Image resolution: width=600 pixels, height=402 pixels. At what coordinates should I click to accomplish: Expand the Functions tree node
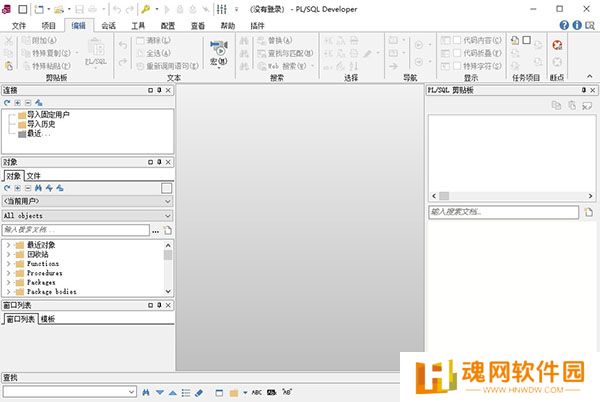click(x=8, y=264)
